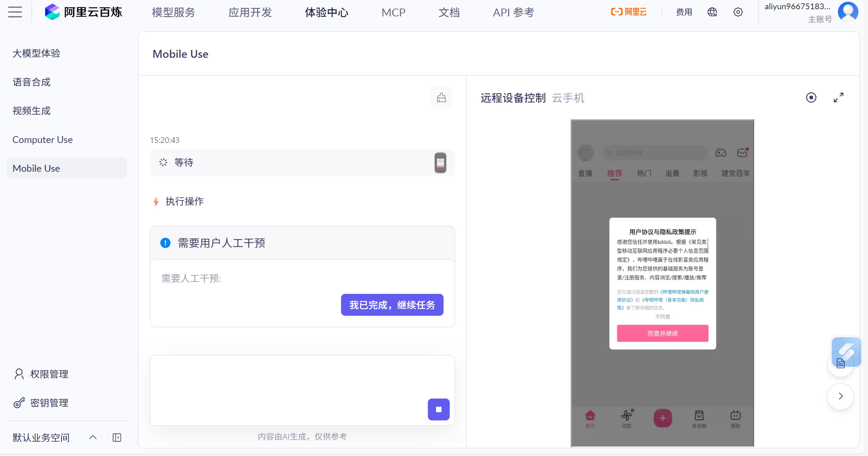Open Computer Use in the sidebar

[x=42, y=140]
